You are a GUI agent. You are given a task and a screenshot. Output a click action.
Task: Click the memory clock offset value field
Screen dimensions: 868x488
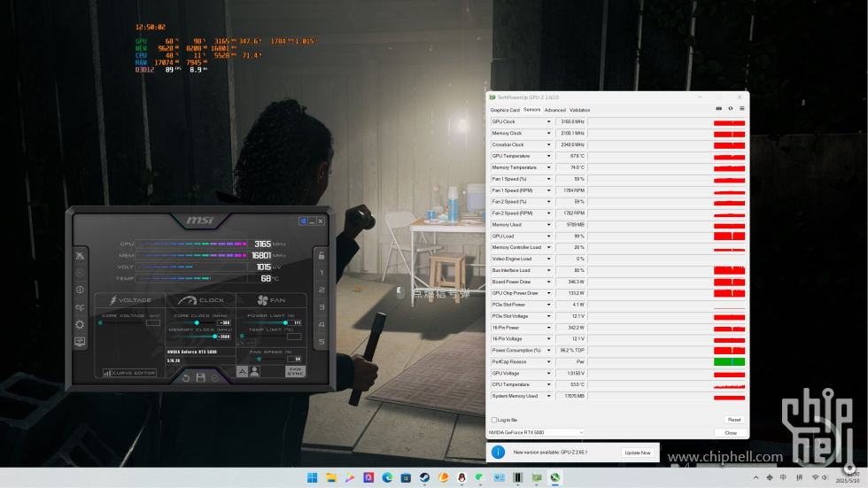click(x=224, y=337)
